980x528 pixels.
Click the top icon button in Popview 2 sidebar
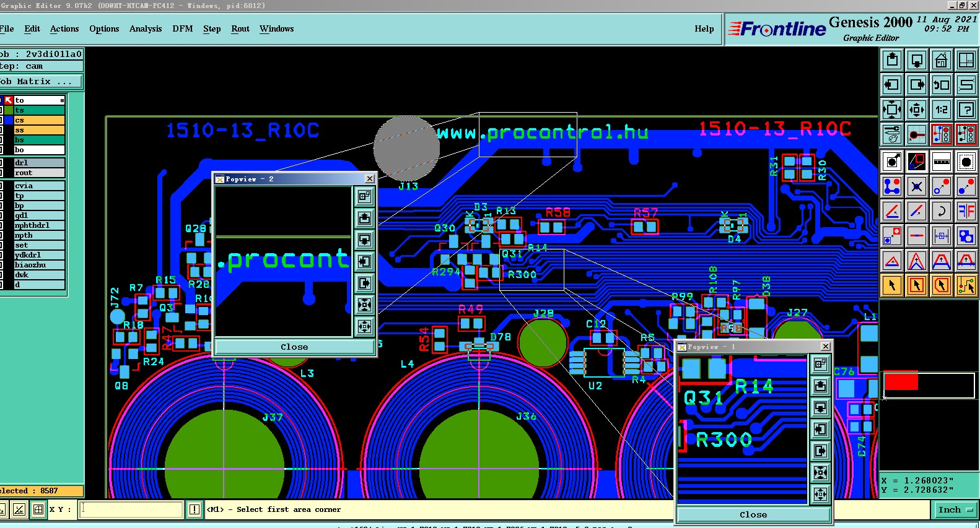(x=365, y=196)
